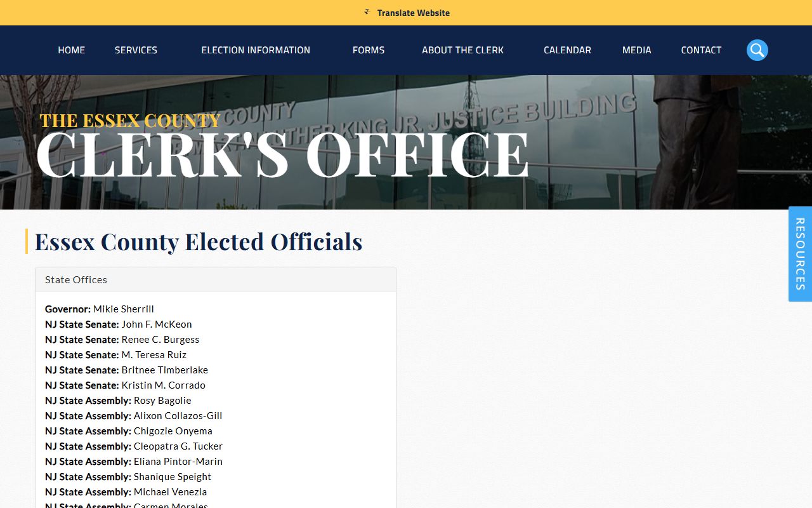
Task: Select the row 'Britnee Timberlake'
Action: tap(127, 370)
